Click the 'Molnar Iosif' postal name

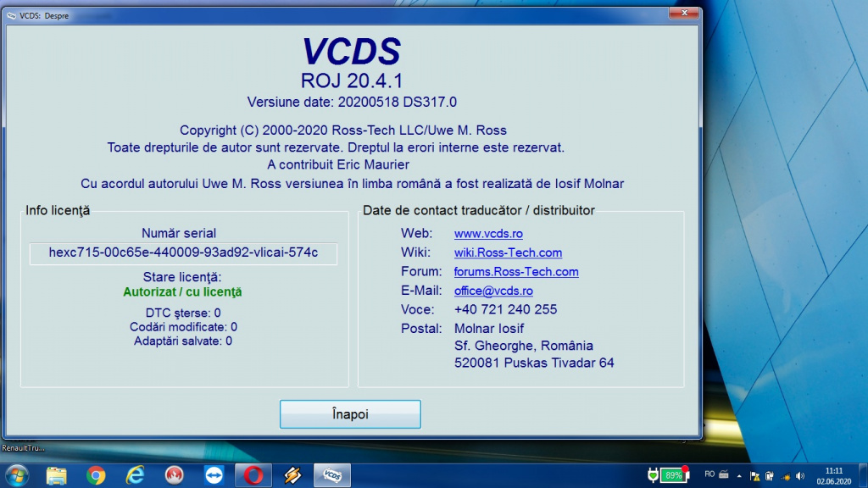click(x=489, y=329)
